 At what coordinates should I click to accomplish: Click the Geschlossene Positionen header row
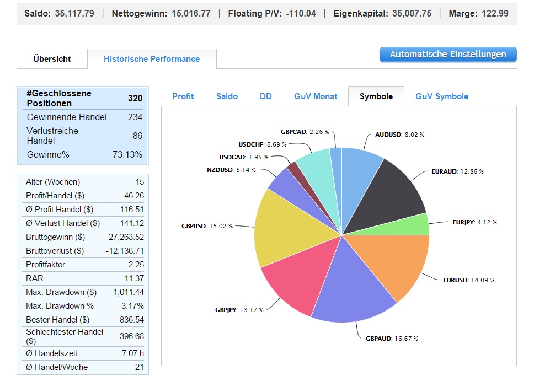point(83,98)
